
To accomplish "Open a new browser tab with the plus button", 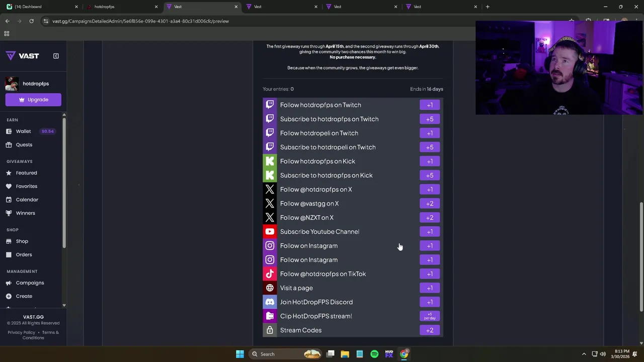I will tap(487, 7).
